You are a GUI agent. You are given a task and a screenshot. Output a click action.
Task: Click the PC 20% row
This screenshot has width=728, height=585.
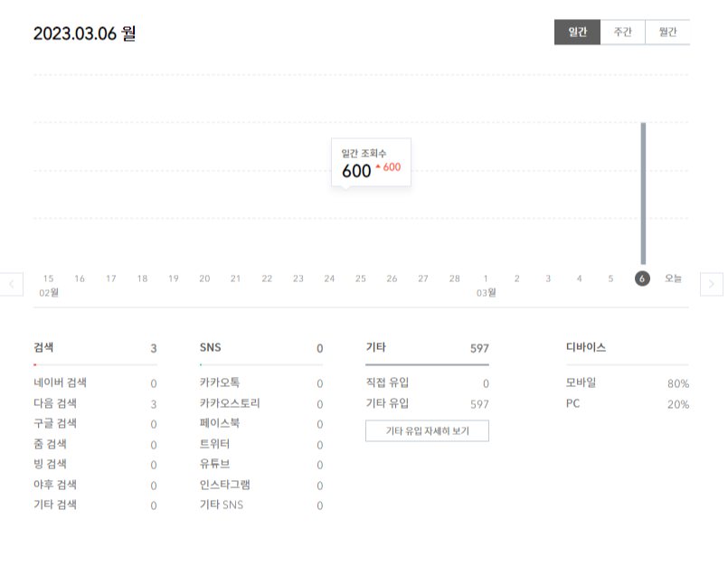point(628,403)
